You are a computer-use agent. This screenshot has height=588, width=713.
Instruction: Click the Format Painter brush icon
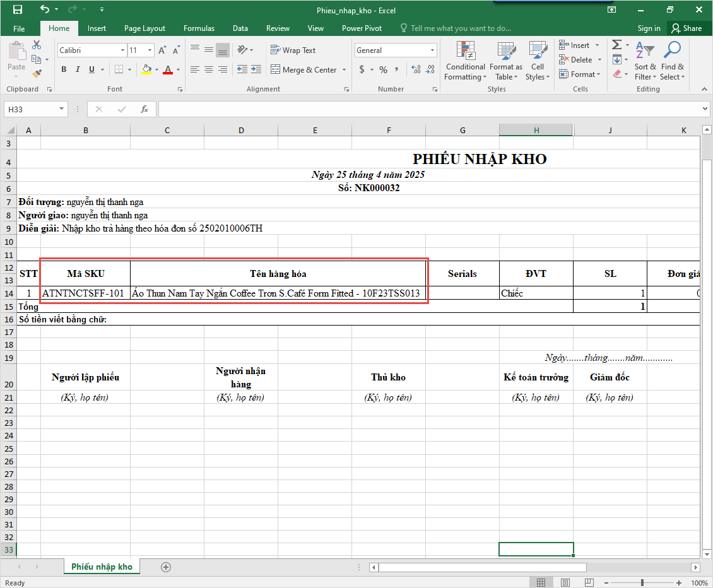point(37,74)
